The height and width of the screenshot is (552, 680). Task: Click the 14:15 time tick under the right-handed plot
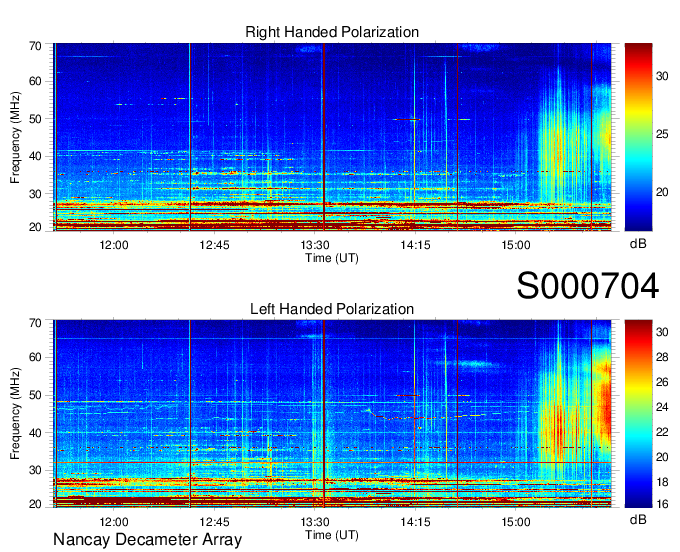415,245
